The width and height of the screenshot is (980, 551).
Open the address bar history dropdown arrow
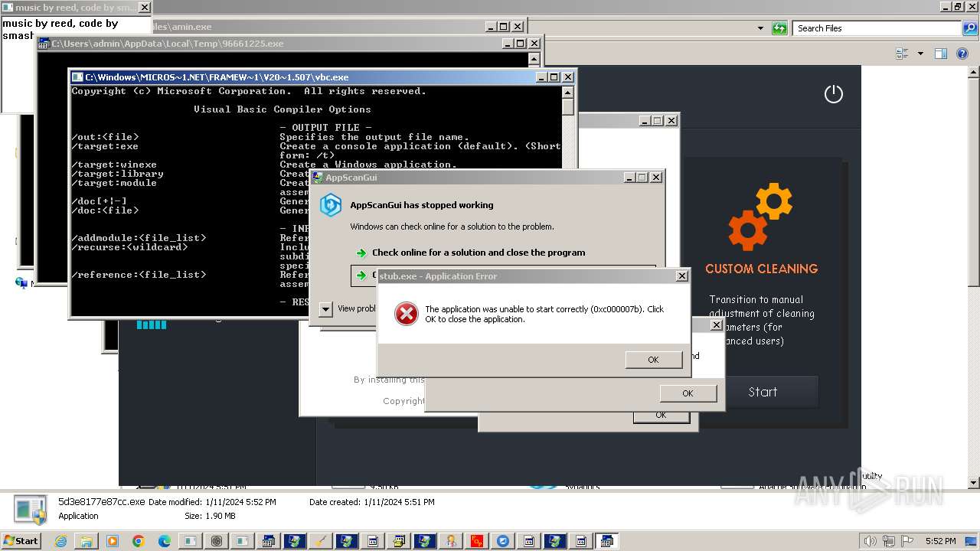(760, 28)
